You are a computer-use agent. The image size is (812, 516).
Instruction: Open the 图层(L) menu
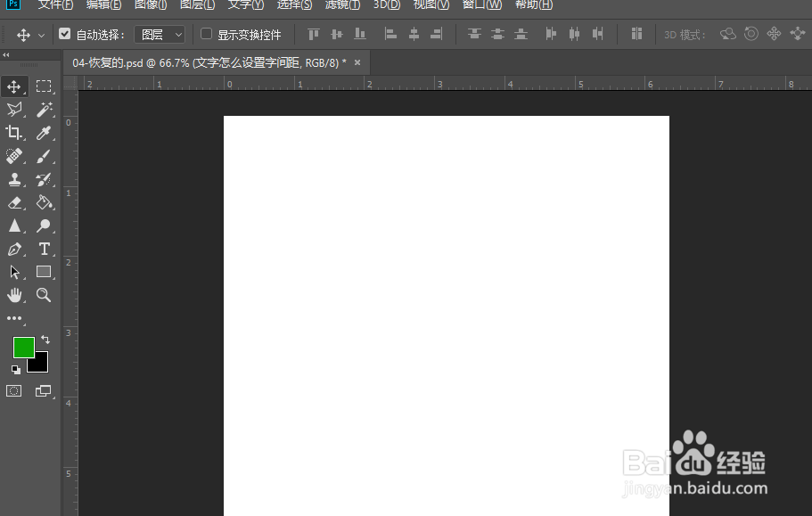197,4
